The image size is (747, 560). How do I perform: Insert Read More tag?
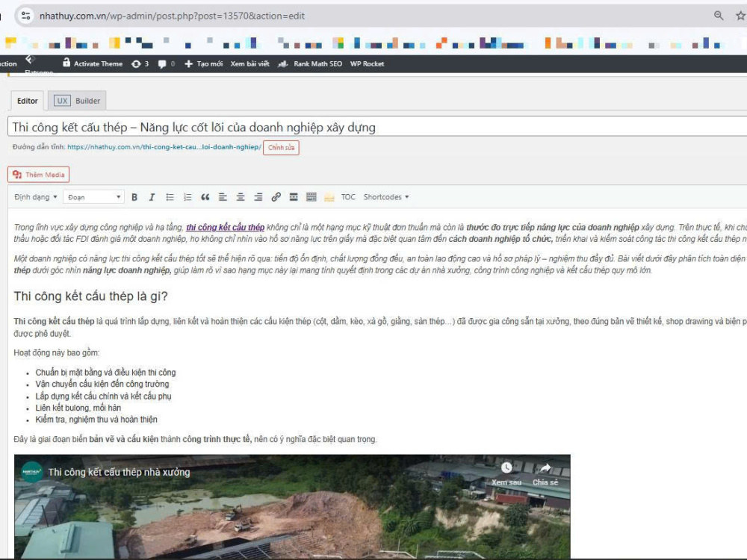294,197
